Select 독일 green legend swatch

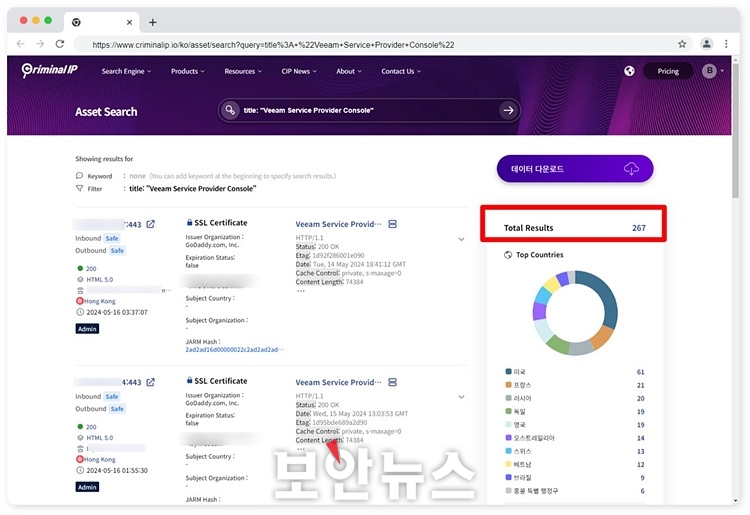click(x=508, y=411)
